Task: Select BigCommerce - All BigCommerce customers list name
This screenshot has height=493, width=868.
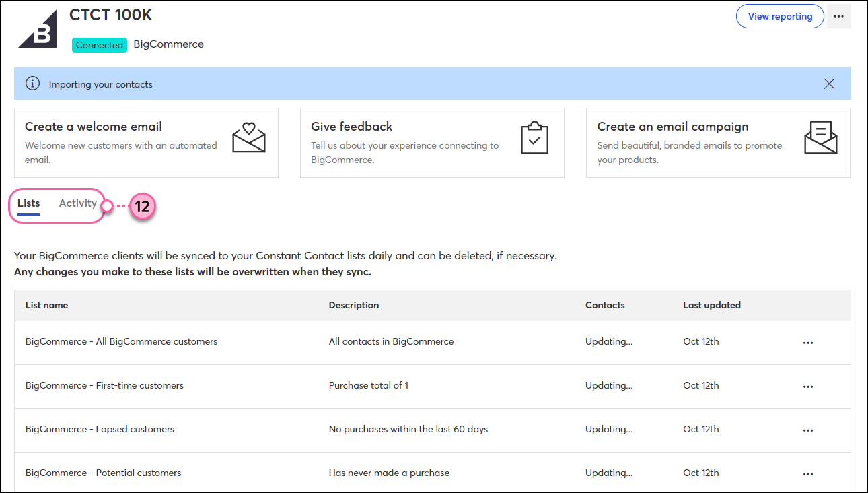Action: click(x=122, y=341)
